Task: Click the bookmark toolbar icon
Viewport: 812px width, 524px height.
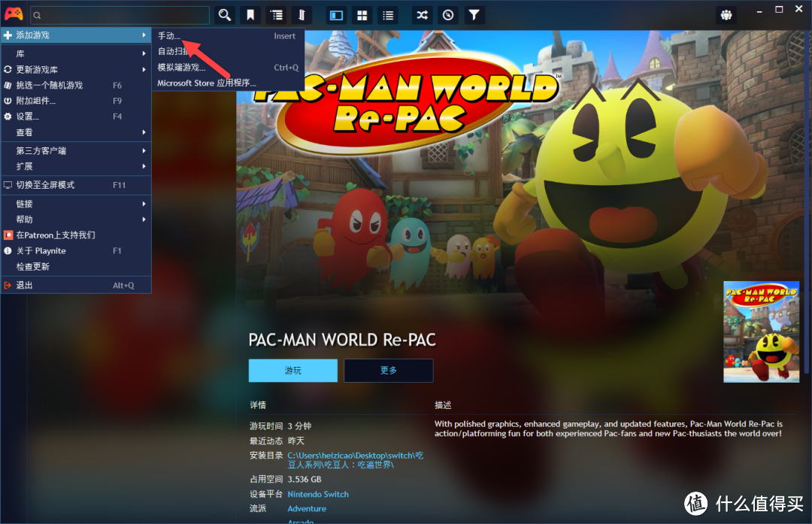Action: (250, 15)
